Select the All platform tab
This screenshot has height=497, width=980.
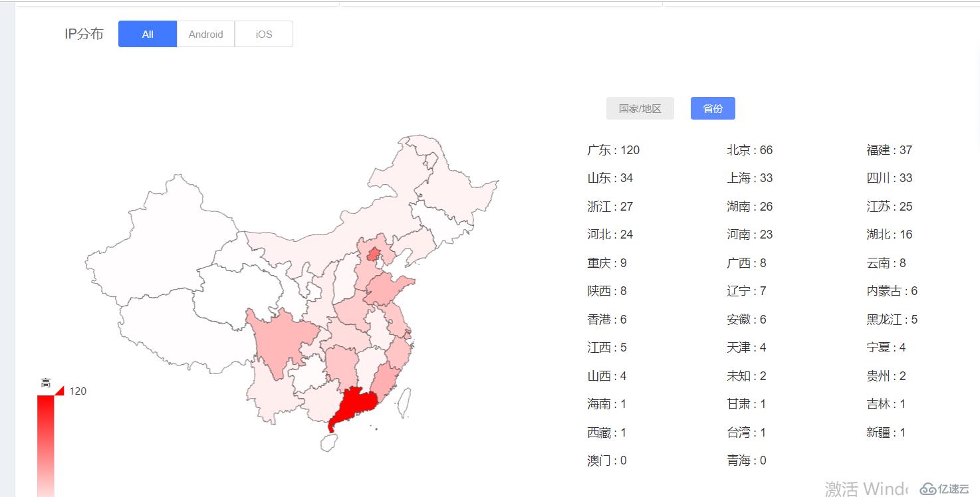coord(148,34)
